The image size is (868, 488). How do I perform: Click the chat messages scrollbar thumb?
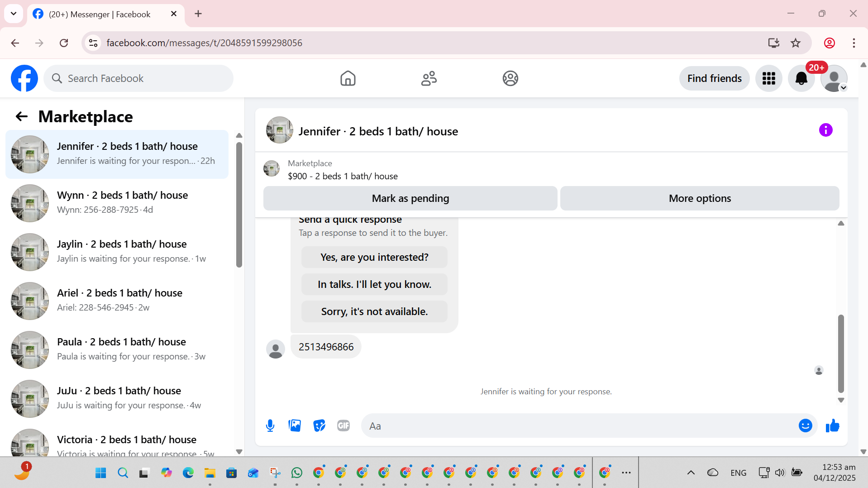pyautogui.click(x=841, y=354)
